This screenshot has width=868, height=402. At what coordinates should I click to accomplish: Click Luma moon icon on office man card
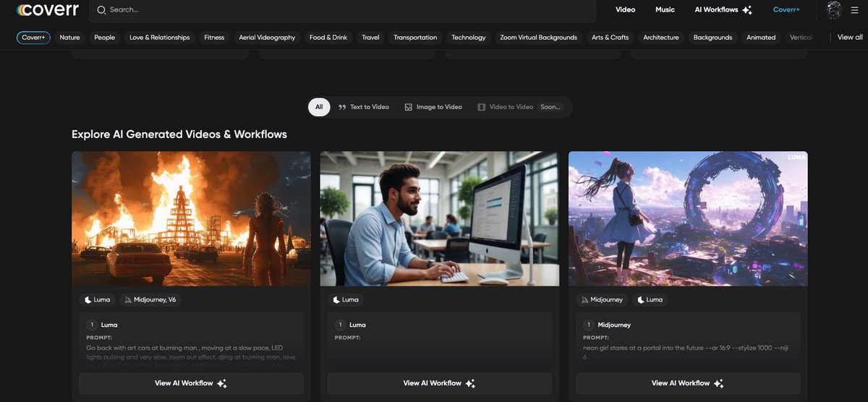336,299
